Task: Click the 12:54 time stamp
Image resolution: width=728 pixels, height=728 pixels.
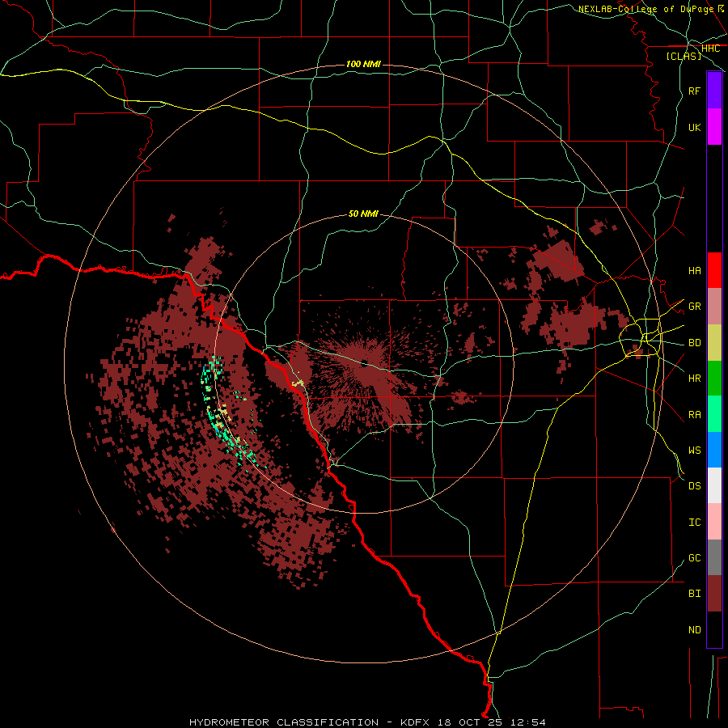Action: point(528,722)
